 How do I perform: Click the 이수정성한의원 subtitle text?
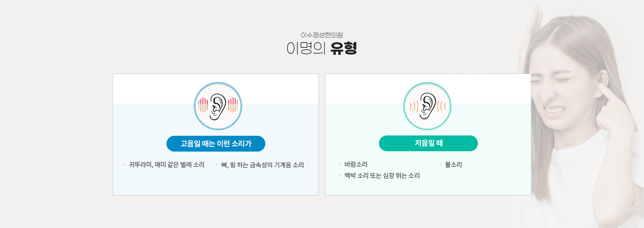pos(322,35)
